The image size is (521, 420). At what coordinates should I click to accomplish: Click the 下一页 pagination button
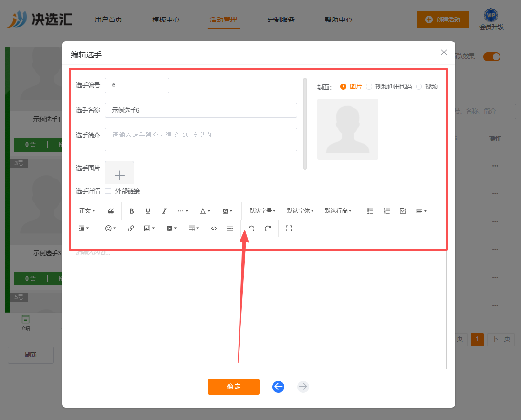coord(501,339)
